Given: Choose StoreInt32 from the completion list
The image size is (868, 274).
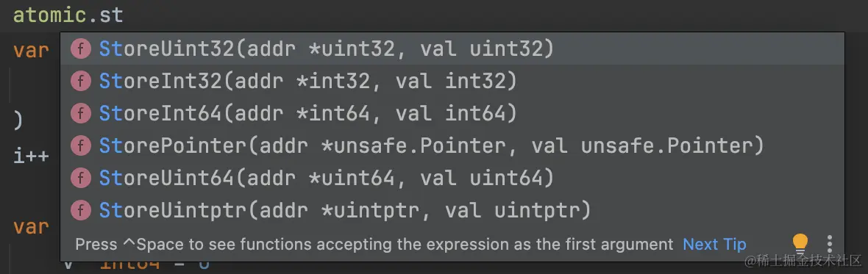Looking at the screenshot, I should coord(452,82).
